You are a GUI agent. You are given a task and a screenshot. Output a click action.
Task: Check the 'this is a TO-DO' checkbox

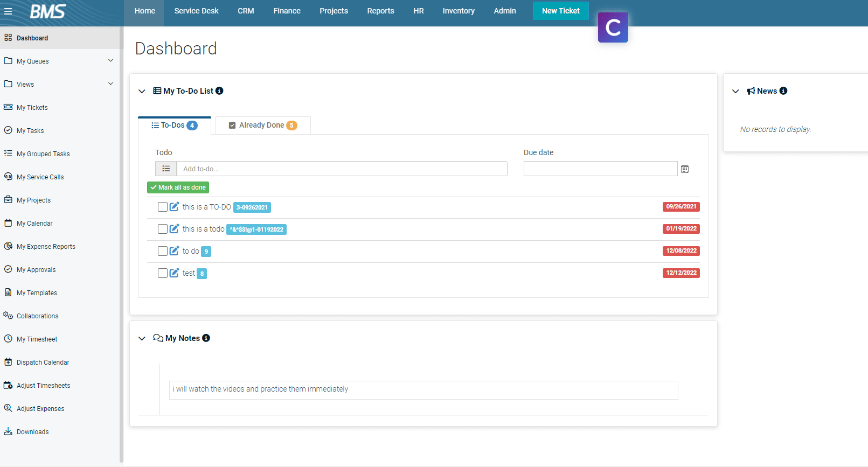(x=162, y=207)
